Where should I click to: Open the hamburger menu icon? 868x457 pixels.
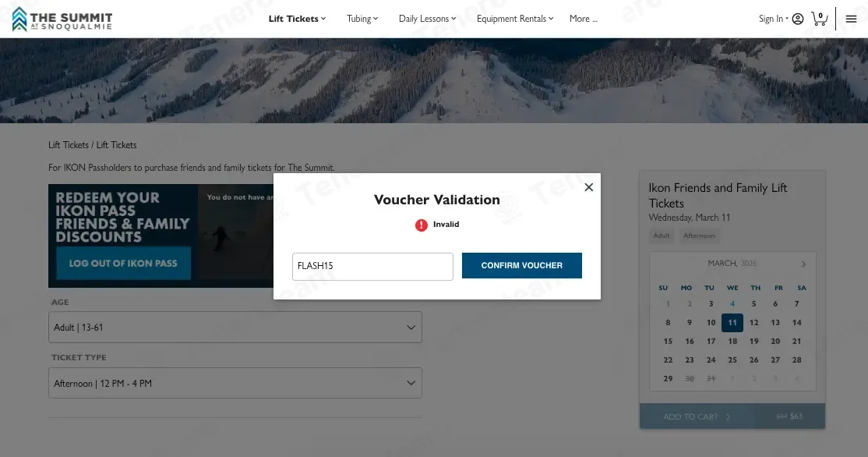tap(852, 19)
